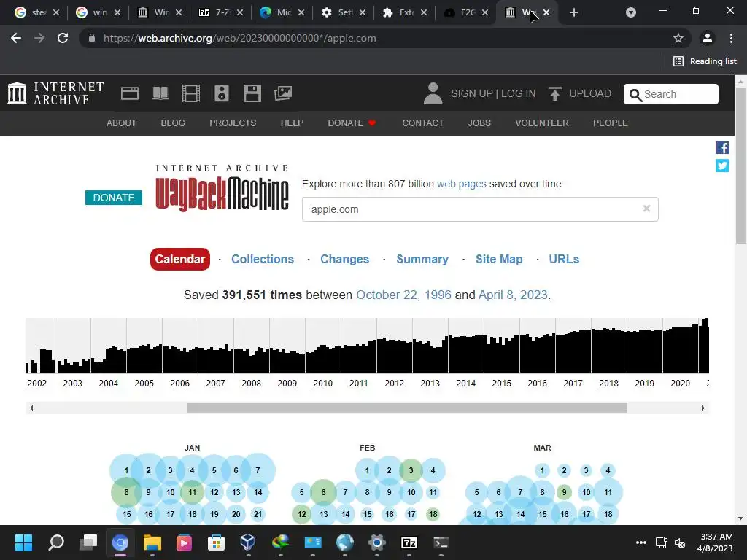This screenshot has height=560, width=747.
Task: Click the teal DONATE button
Action: pyautogui.click(x=114, y=198)
